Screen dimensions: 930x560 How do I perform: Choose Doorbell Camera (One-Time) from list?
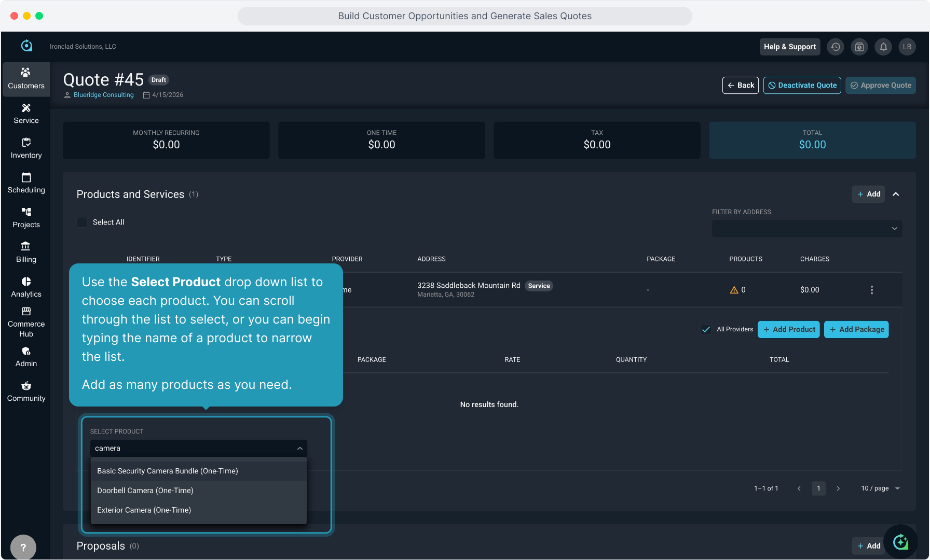(x=145, y=491)
